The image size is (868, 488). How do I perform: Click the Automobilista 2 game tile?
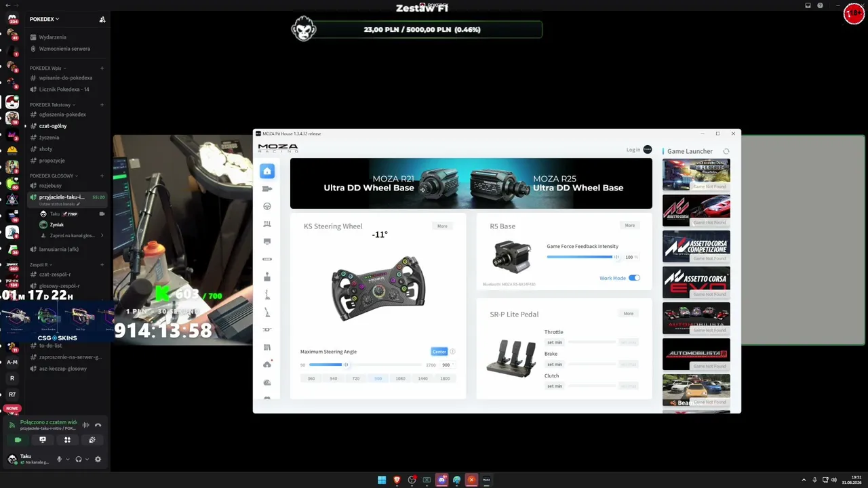(696, 354)
